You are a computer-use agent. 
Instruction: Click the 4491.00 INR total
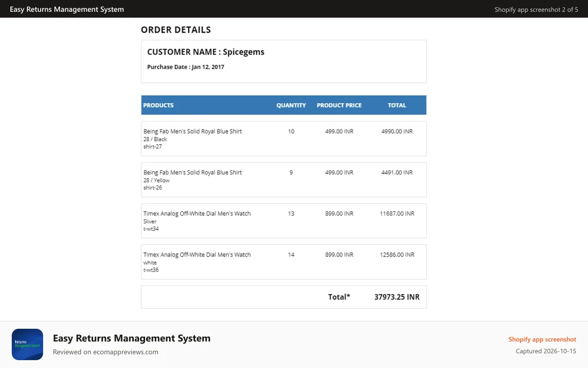[397, 173]
